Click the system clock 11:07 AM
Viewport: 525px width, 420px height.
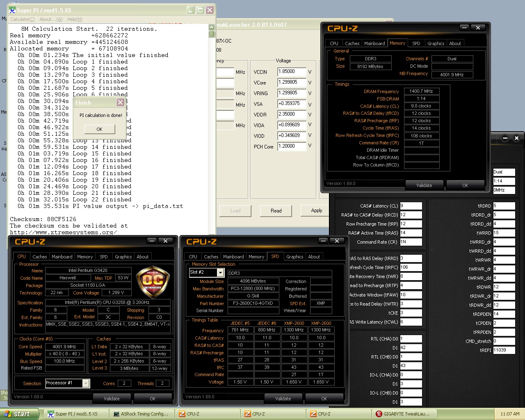click(x=510, y=414)
